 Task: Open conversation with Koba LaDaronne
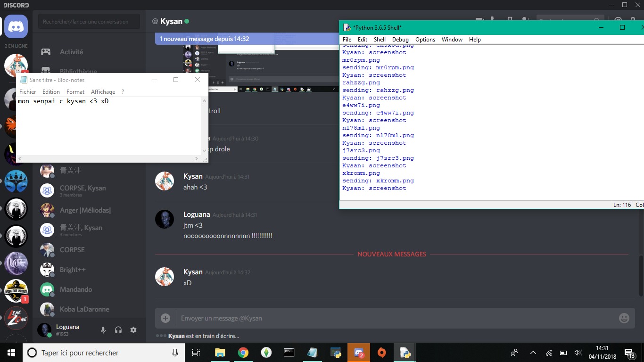89,309
